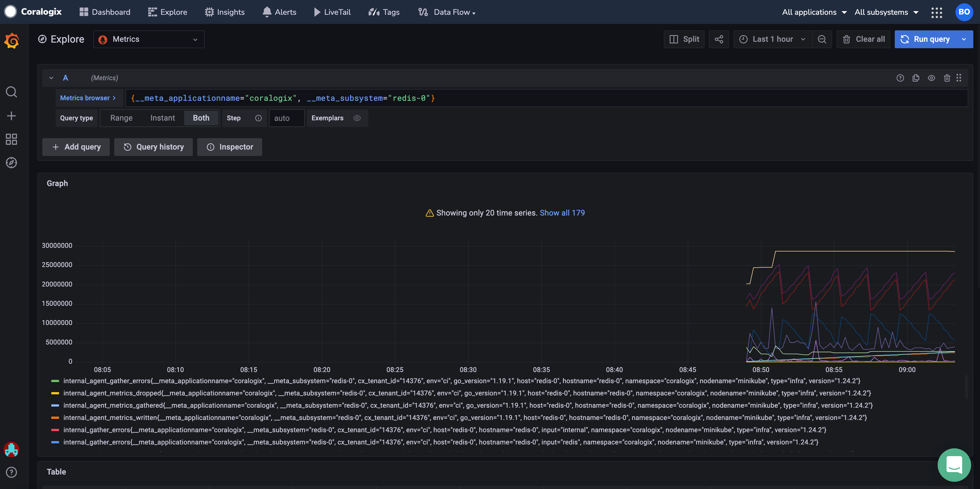Open the Tags nav item

[x=384, y=12]
